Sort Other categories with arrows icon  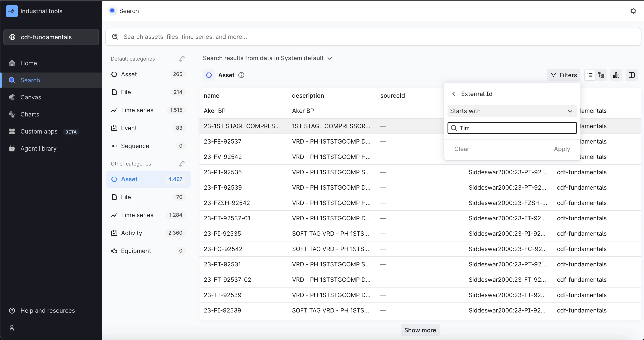point(182,164)
